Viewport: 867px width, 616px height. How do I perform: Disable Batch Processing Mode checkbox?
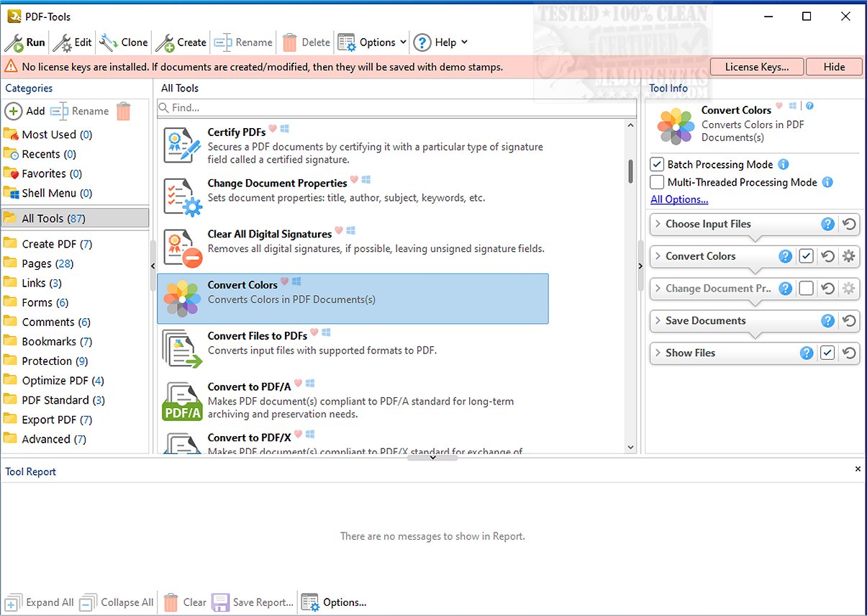pos(657,164)
